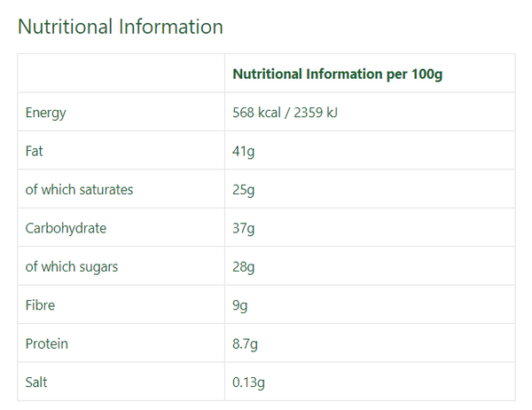This screenshot has height=410, width=532.
Task: Select the 41g fat value
Action: tap(243, 152)
